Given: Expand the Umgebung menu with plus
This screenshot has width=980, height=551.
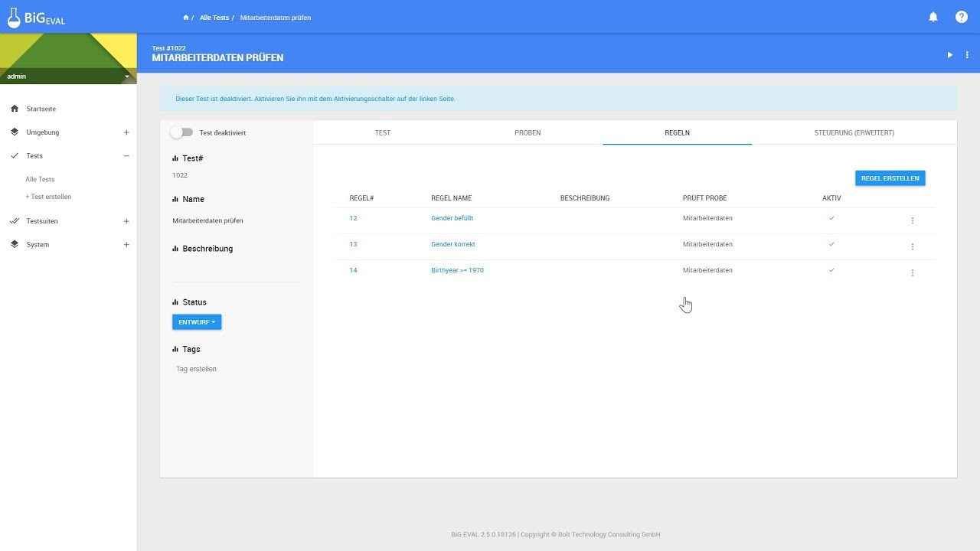Looking at the screenshot, I should tap(126, 132).
